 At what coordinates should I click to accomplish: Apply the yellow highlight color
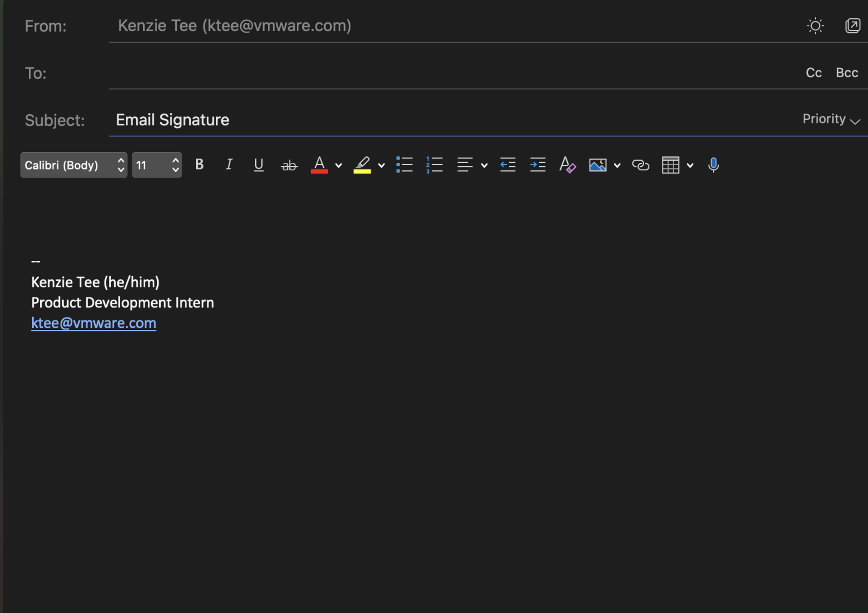click(x=362, y=165)
